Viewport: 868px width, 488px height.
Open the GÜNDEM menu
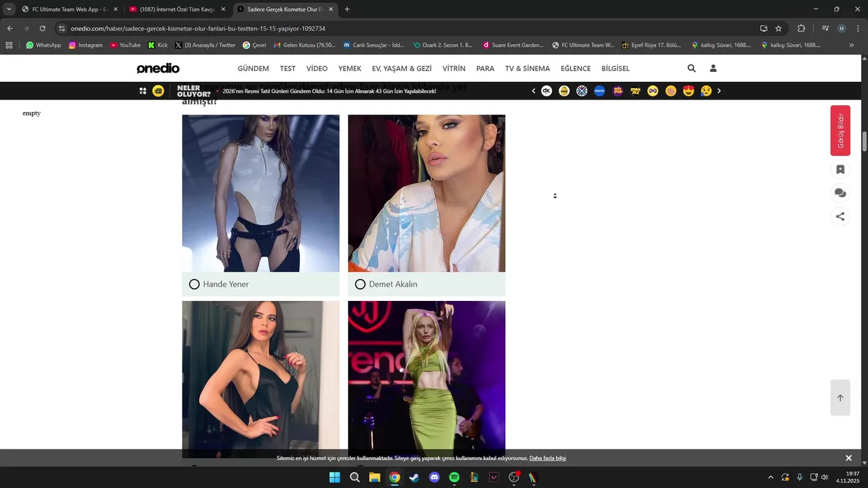tap(253, 68)
